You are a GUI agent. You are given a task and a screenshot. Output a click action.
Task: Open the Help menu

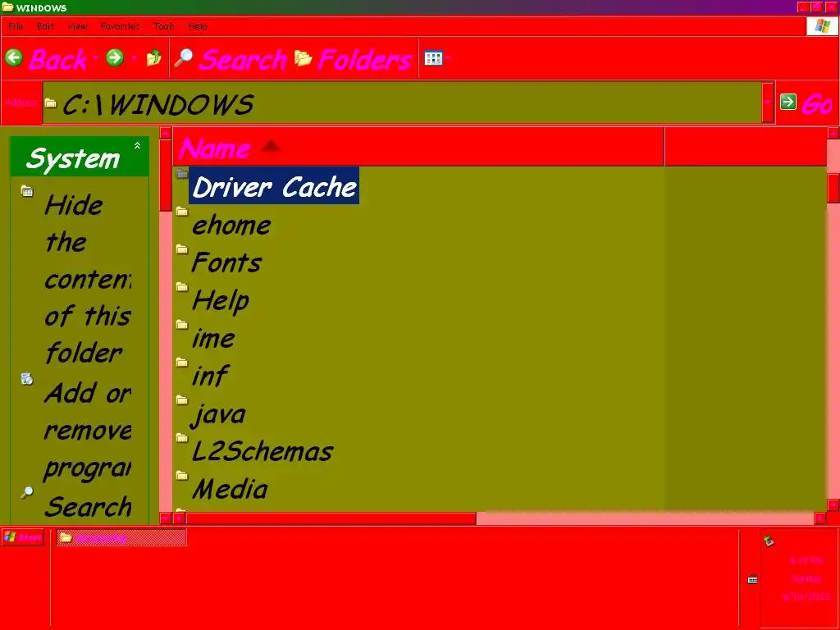(x=198, y=26)
